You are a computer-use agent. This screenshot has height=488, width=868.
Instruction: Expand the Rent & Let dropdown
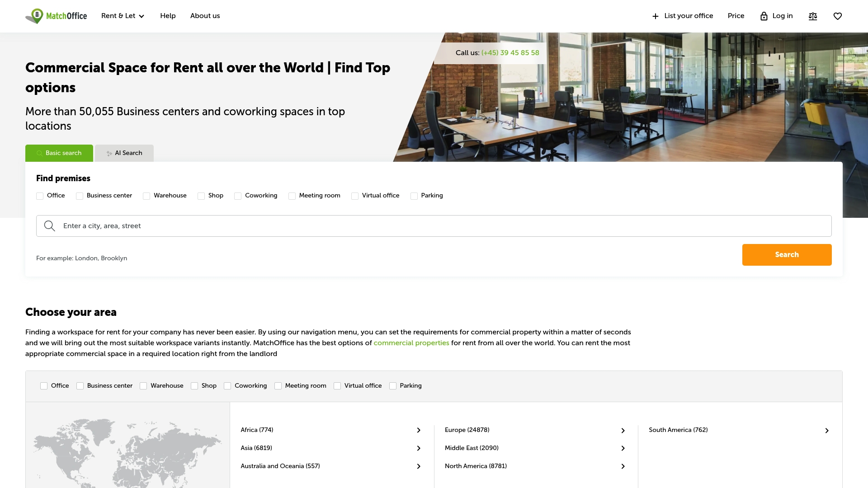pos(123,16)
